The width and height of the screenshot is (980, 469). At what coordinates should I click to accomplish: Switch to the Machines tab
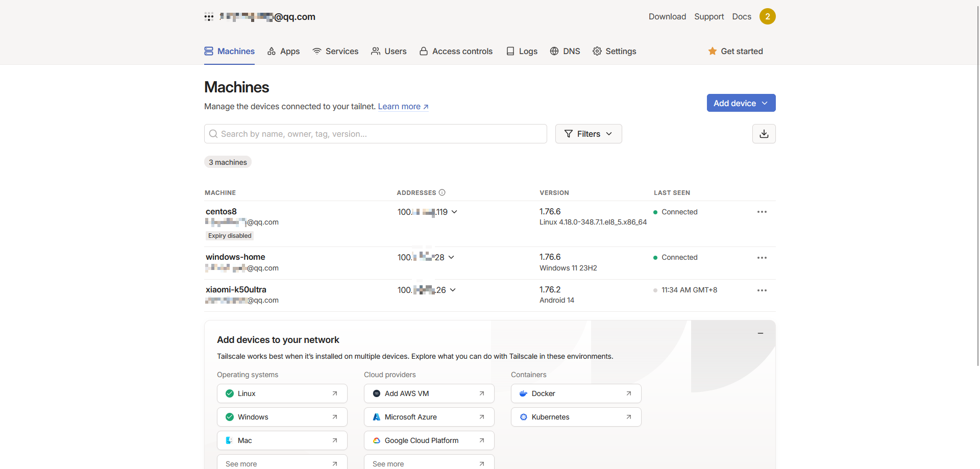click(229, 51)
